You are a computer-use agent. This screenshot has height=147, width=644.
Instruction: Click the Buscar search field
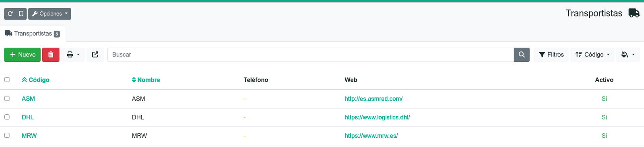click(311, 55)
